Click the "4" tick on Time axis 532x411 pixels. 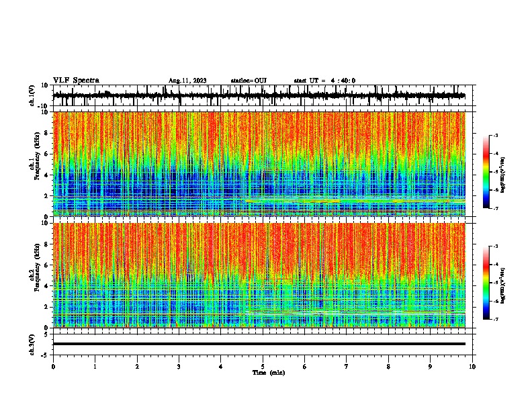(x=221, y=367)
